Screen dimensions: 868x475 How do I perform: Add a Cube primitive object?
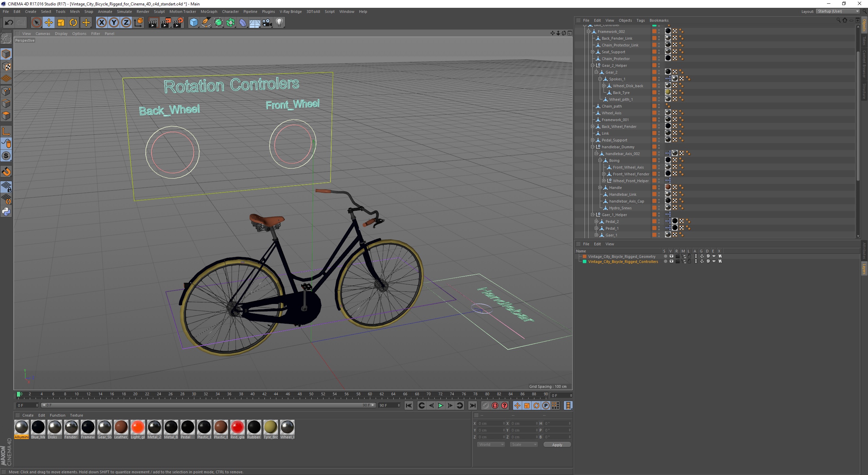coord(194,23)
